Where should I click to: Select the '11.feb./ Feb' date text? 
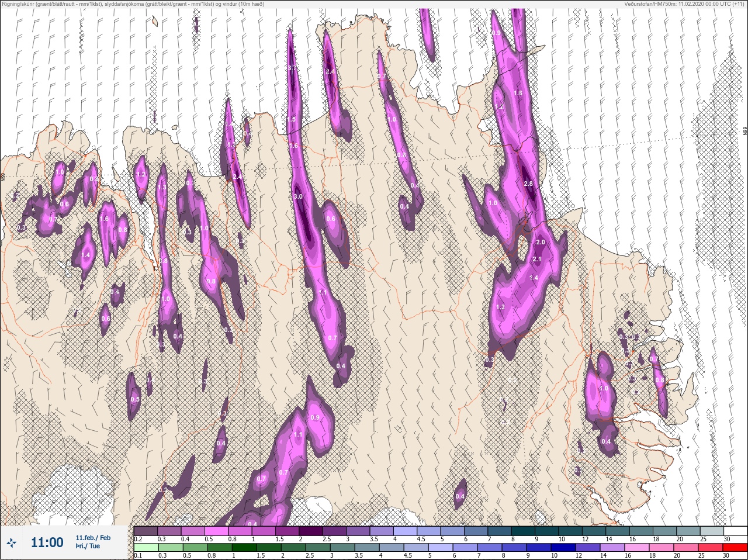93,537
